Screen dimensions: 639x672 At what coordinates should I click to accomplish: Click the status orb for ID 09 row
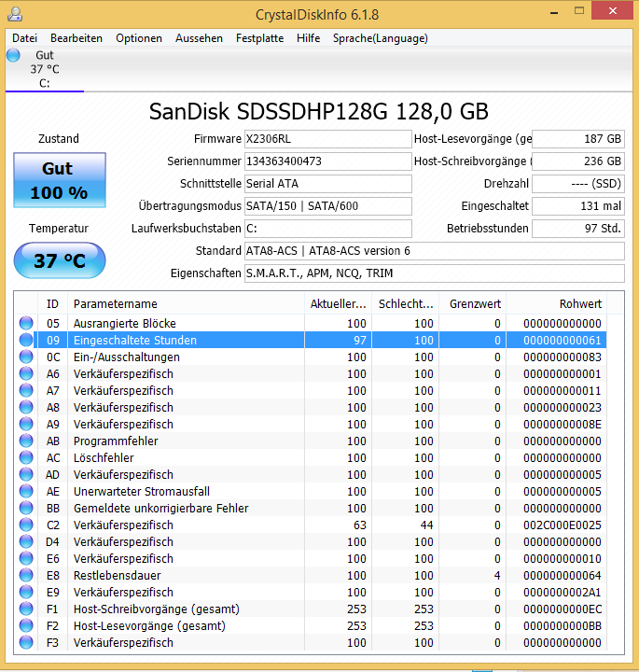point(26,340)
